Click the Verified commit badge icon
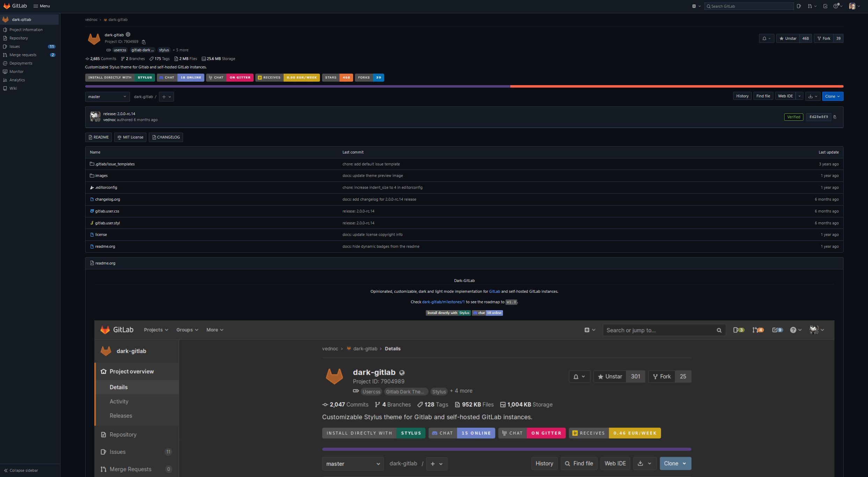Screen dimensions: 868x477 click(x=793, y=117)
